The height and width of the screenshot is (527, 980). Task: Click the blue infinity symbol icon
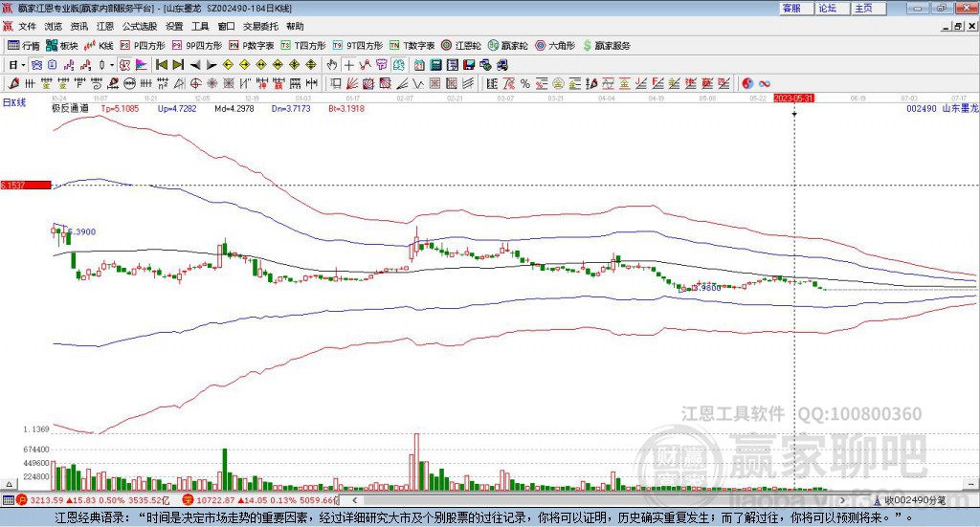click(x=765, y=83)
